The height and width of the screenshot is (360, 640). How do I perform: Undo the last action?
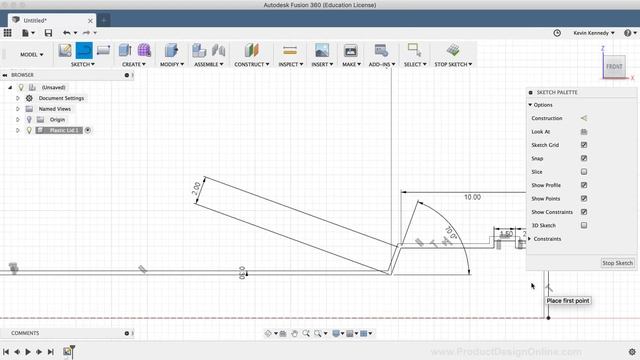[67, 33]
